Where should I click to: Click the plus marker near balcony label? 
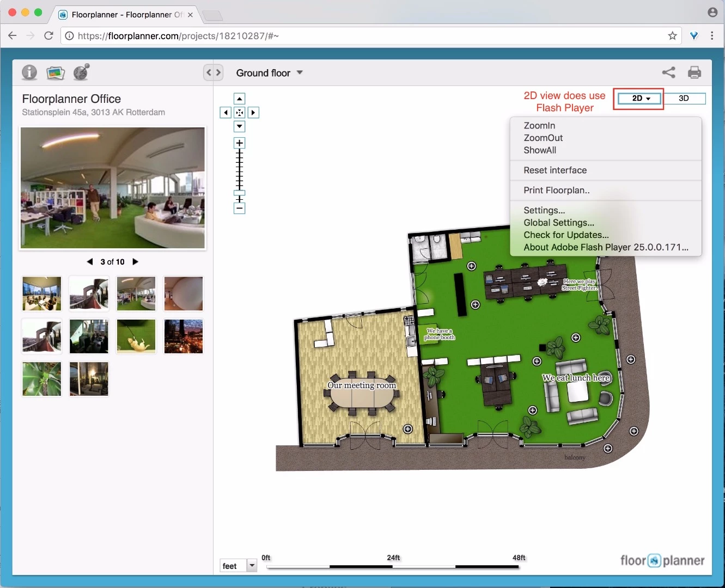tap(608, 449)
